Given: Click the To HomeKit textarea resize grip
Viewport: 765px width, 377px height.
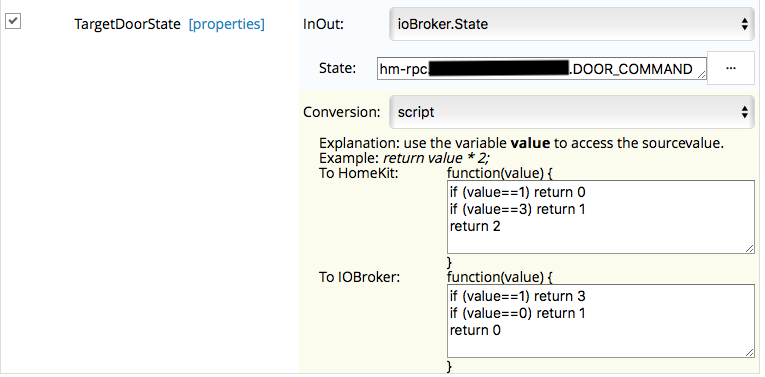Looking at the screenshot, I should tap(749, 249).
